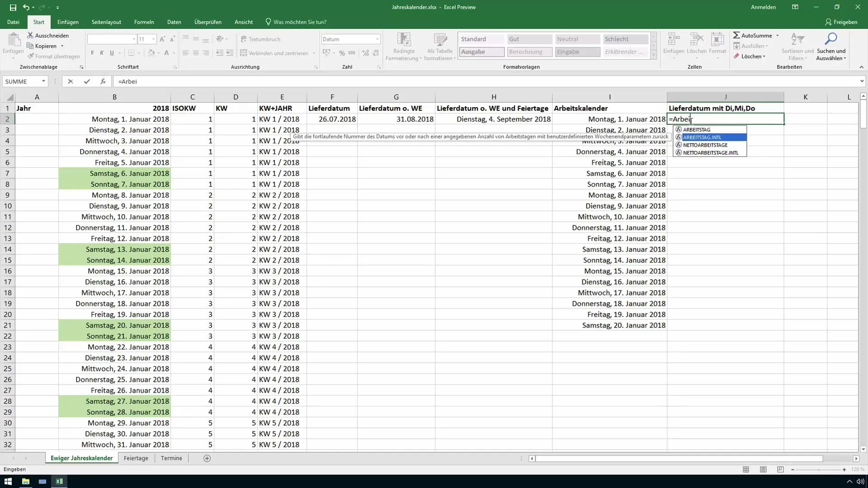
Task: Add a decimal place
Action: click(x=365, y=53)
